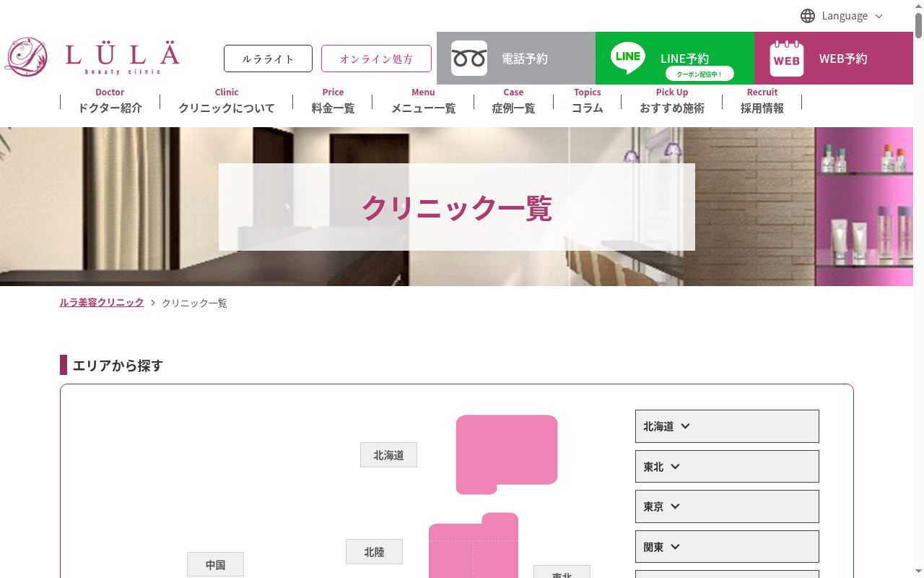Click the 電話予約 button label
This screenshot has width=924, height=578.
[x=525, y=59]
